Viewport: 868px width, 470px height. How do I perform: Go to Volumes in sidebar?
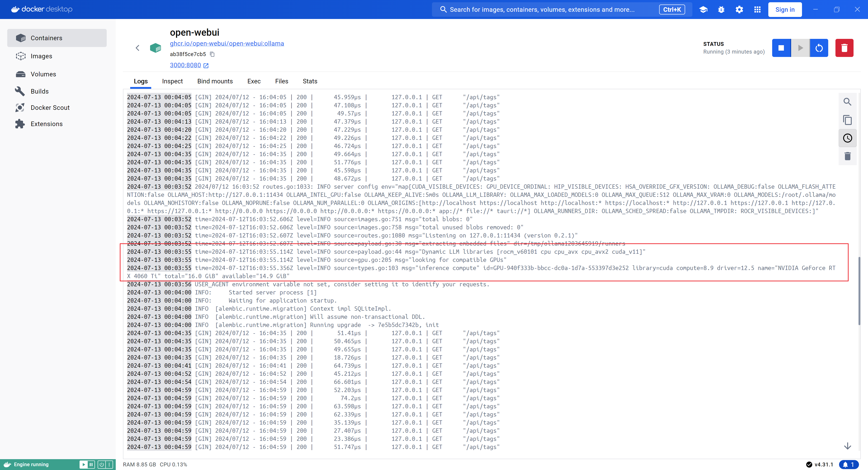click(x=57, y=74)
